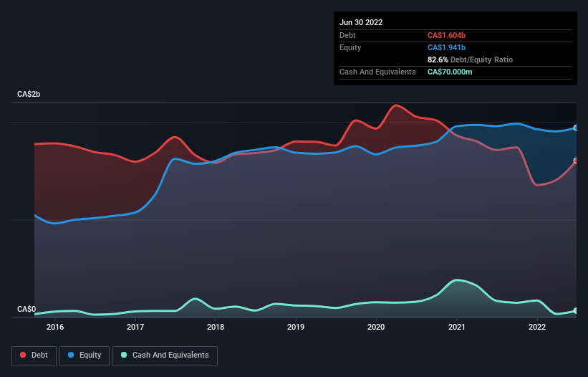Select the red Debt endpoint marker
Image resolution: width=588 pixels, height=377 pixels.
click(576, 161)
